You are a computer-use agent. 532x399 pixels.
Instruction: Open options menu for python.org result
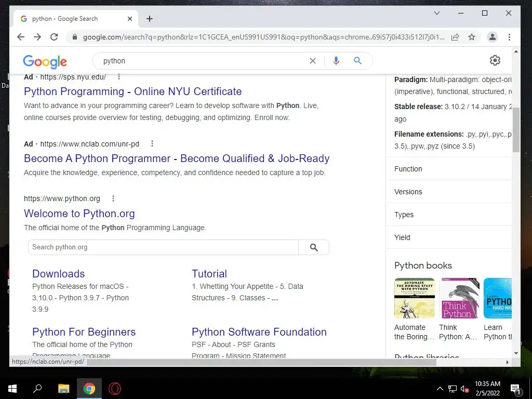click(113, 198)
